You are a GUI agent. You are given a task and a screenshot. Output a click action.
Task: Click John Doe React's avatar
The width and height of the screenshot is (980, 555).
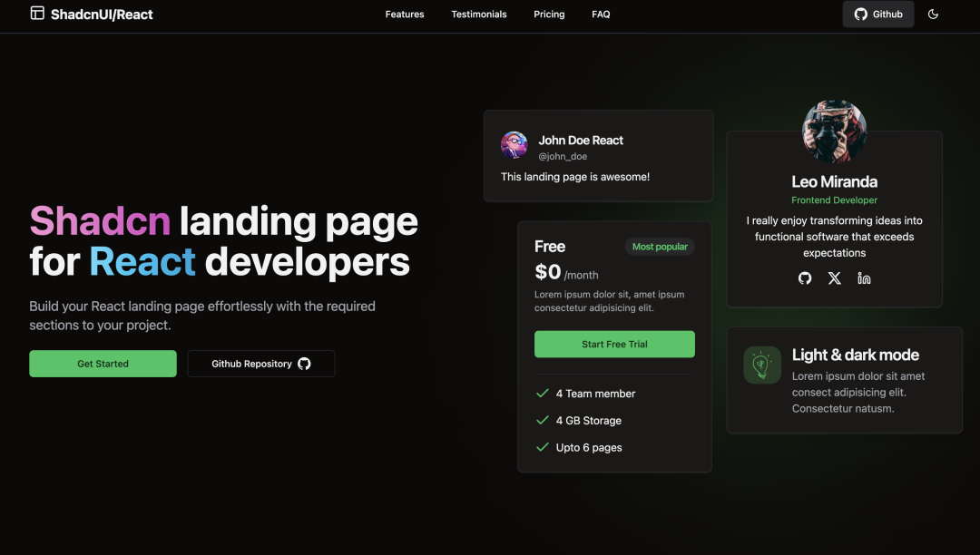pos(514,145)
